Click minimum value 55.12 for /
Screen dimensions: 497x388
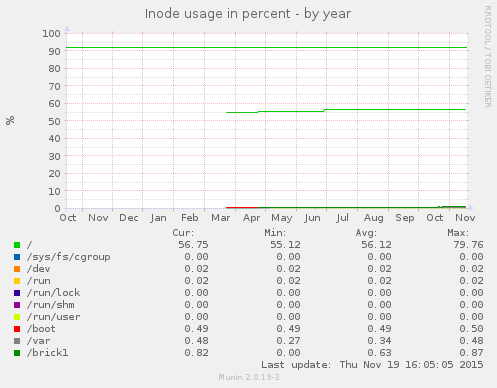[x=285, y=245]
